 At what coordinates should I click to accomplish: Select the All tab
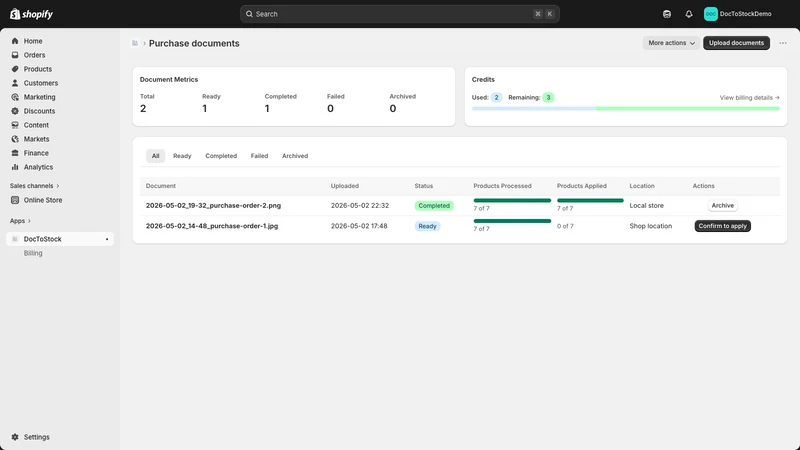(155, 156)
